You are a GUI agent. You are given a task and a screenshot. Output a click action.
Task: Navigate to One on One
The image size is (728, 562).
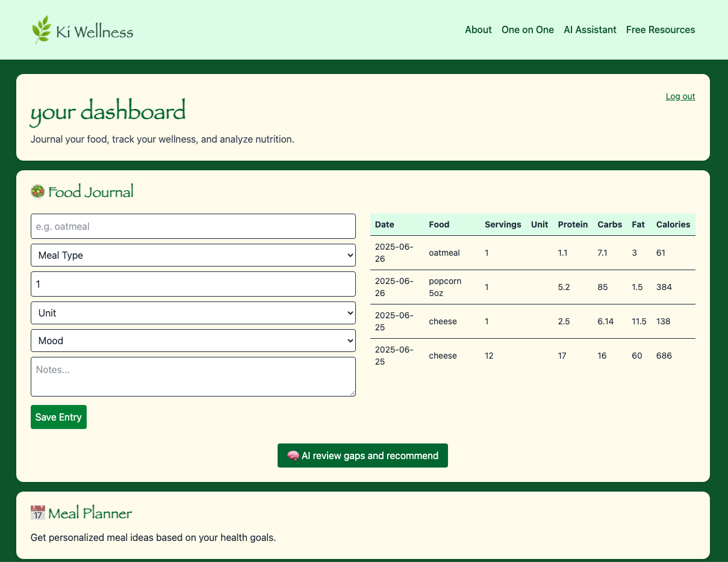[x=527, y=29]
